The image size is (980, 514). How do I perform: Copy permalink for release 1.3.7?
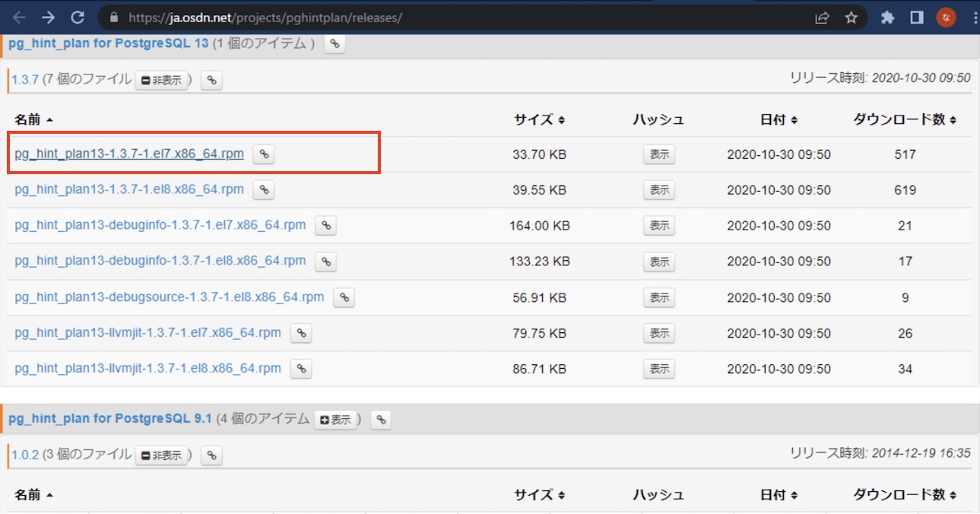pyautogui.click(x=212, y=81)
